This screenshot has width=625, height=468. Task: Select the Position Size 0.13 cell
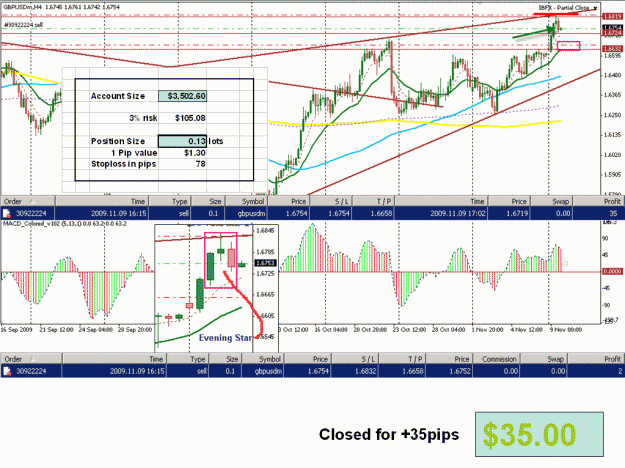[183, 141]
